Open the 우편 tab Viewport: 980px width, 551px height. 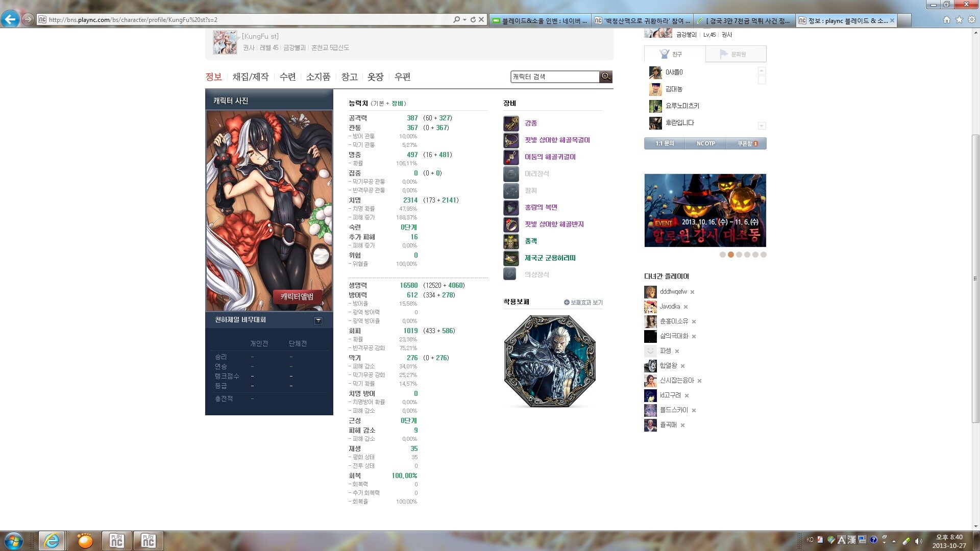click(403, 77)
